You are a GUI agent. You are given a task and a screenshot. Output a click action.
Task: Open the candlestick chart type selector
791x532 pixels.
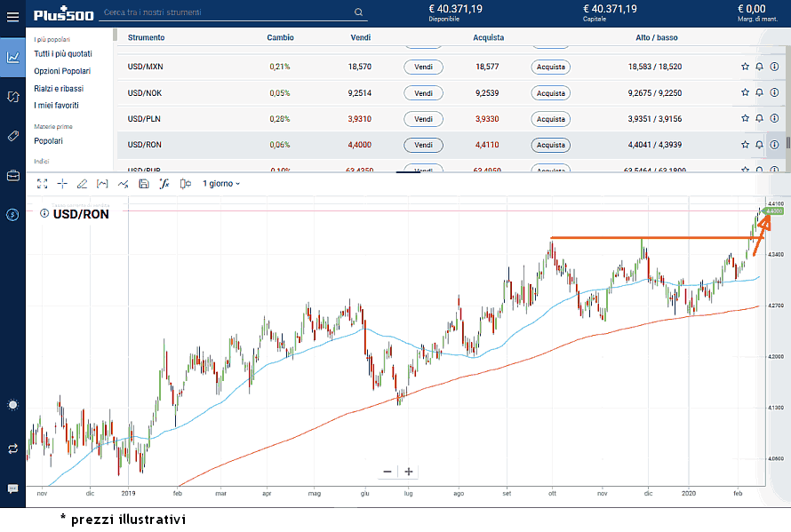click(x=185, y=184)
